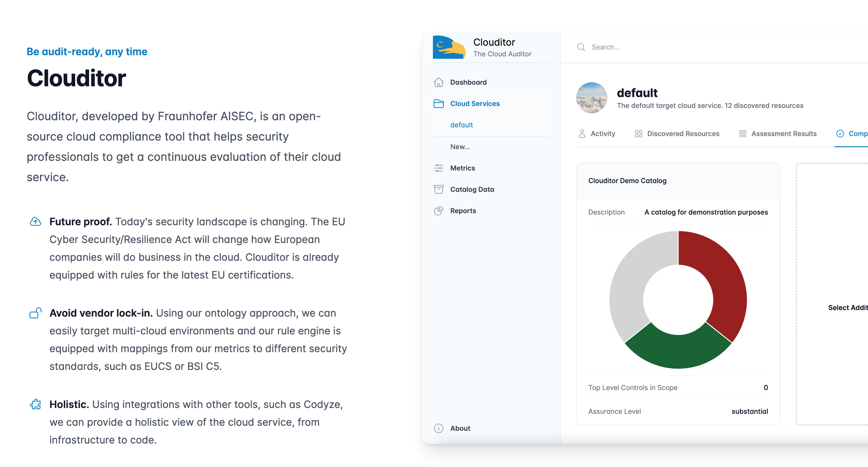The image size is (868, 467).
Task: Click the '12 discovered resources' description text
Action: [764, 106]
